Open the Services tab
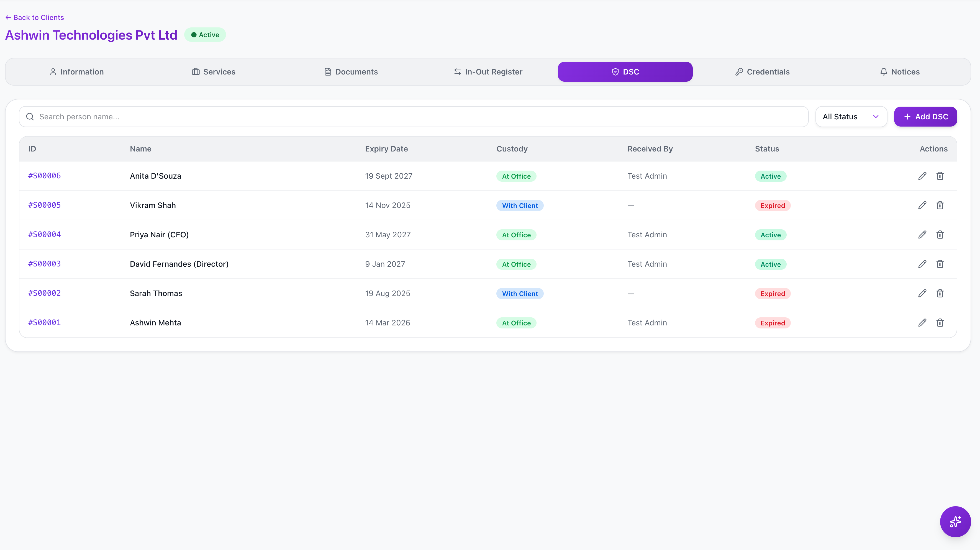This screenshot has width=980, height=550. pyautogui.click(x=214, y=72)
